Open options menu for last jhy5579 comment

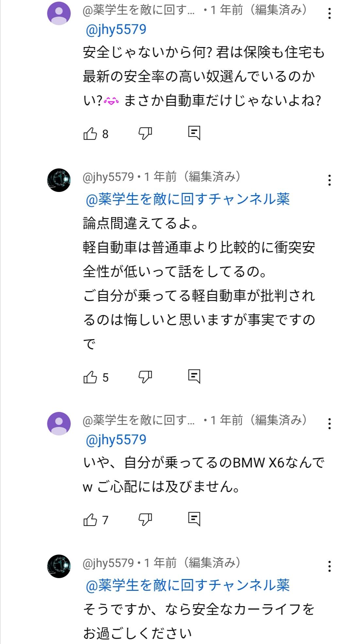[329, 566]
